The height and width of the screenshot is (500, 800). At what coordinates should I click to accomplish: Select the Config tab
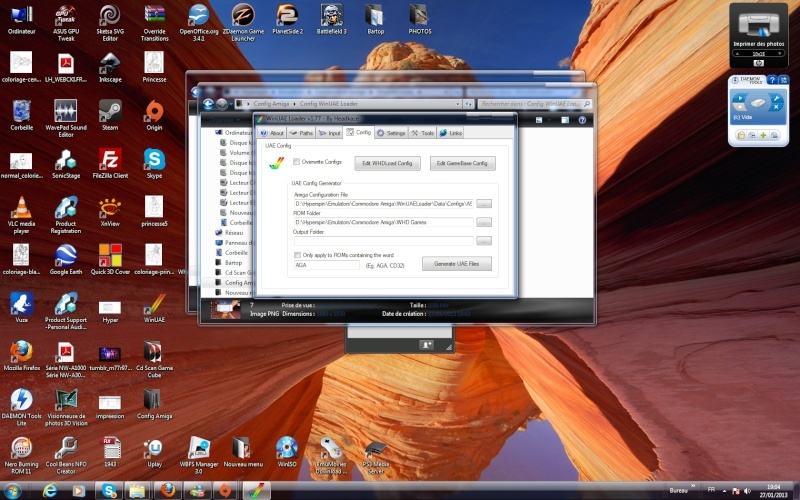coord(359,132)
